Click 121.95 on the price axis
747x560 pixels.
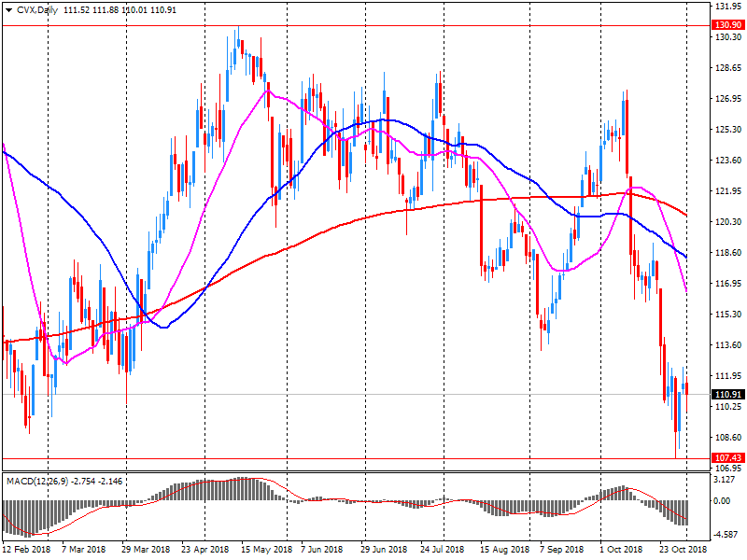tap(726, 191)
